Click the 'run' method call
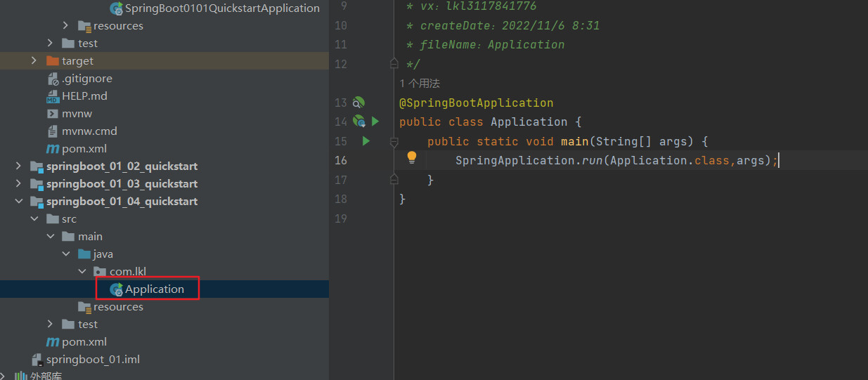Image resolution: width=868 pixels, height=380 pixels. 592,160
